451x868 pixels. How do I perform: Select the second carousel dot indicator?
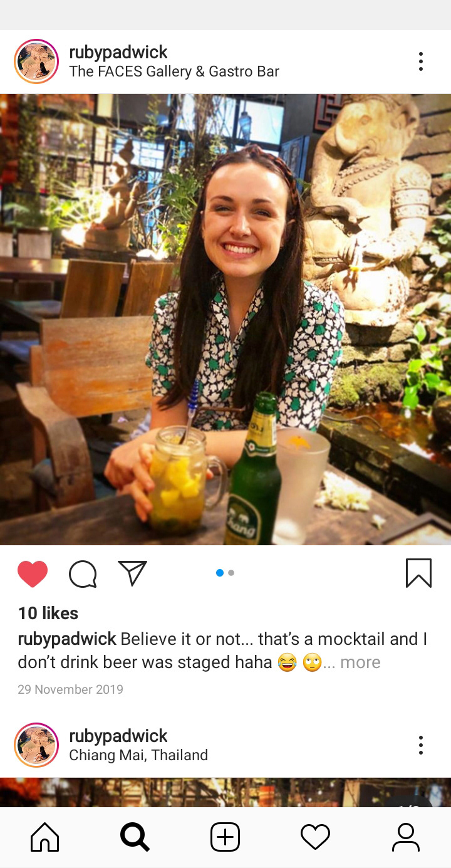click(231, 573)
